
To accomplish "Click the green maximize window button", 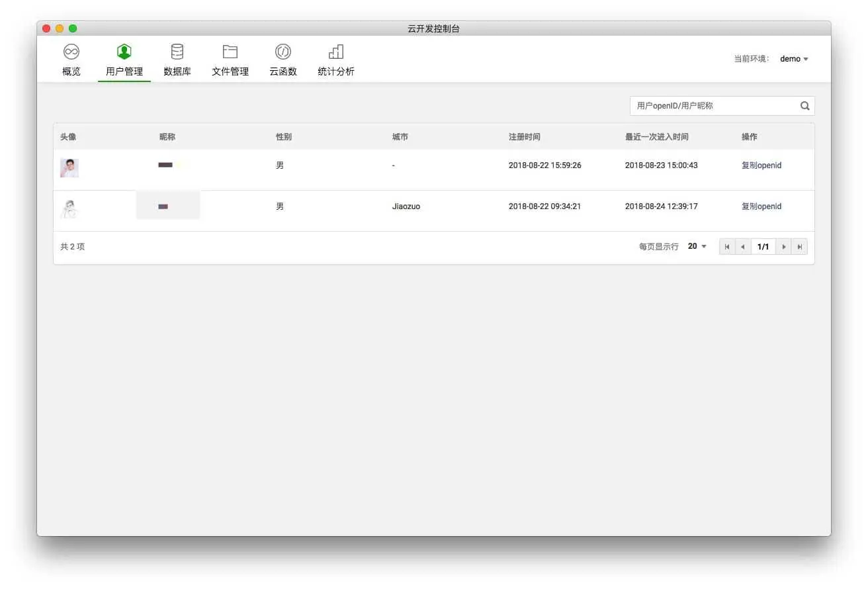I will (x=73, y=28).
